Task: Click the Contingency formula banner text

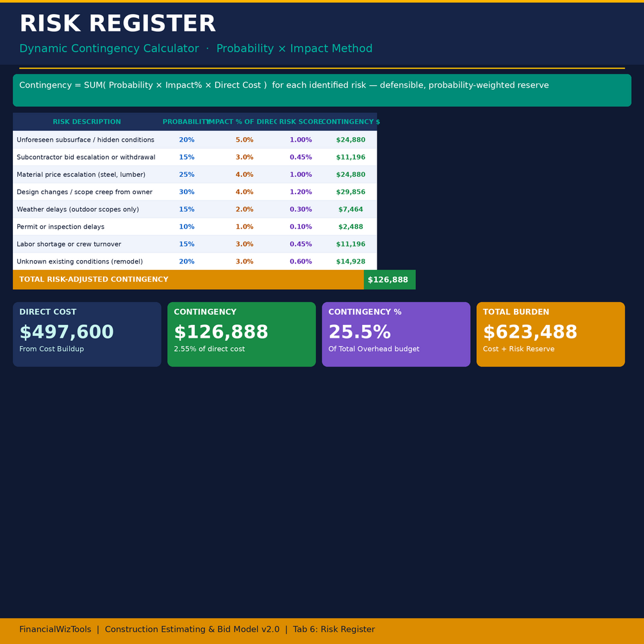Action: 284,85
